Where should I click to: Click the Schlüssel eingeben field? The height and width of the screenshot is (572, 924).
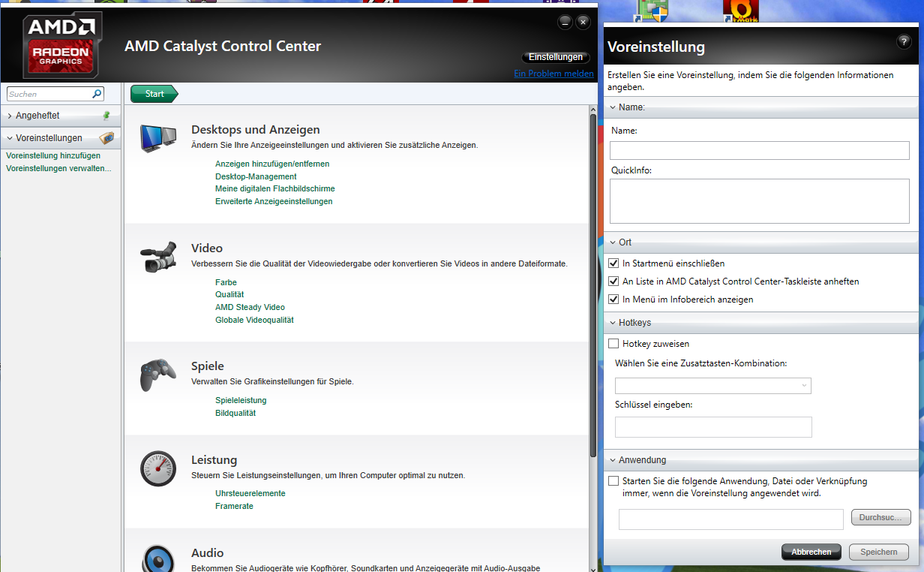click(x=713, y=427)
